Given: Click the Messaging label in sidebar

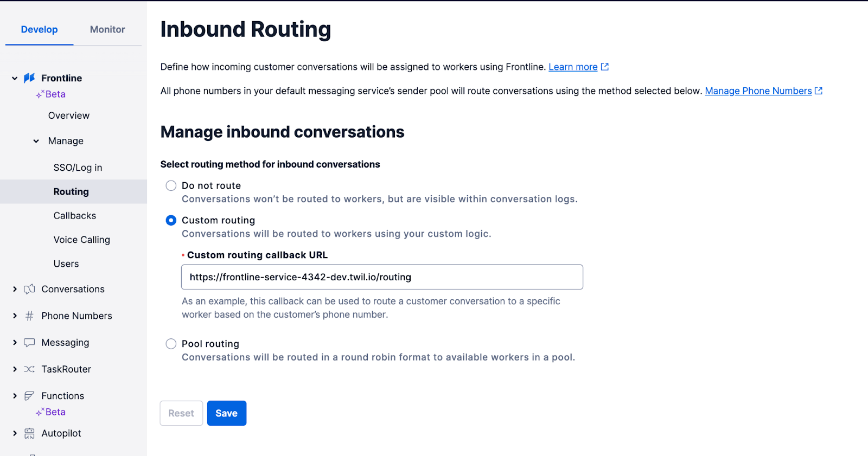Looking at the screenshot, I should pos(65,343).
